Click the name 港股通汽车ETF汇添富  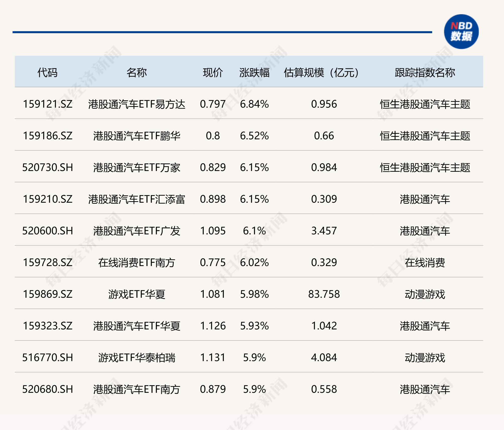(137, 199)
